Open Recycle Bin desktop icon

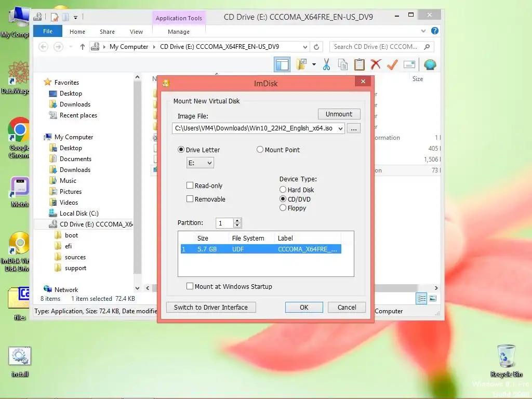(506, 361)
